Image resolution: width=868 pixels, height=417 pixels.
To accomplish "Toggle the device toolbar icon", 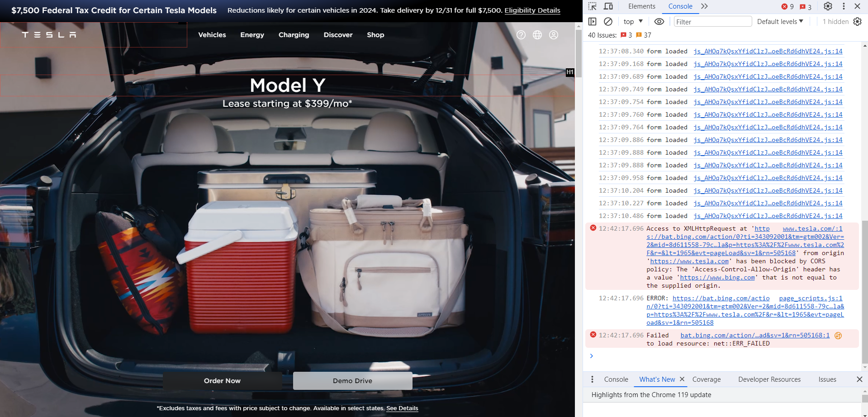I will 608,6.
